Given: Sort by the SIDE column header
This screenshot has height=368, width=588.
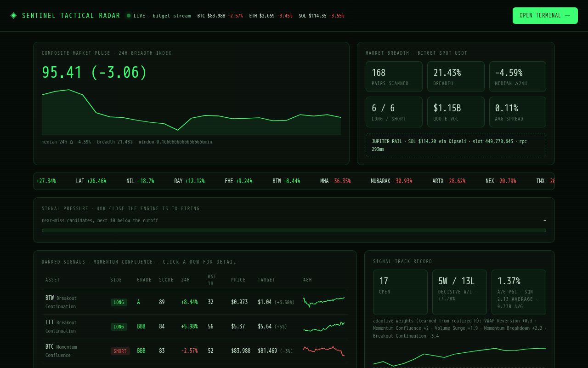Looking at the screenshot, I should click(x=116, y=280).
